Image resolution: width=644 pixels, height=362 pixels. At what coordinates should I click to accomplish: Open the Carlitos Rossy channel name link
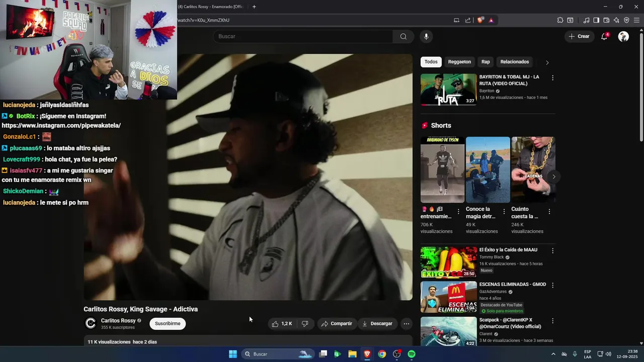[x=118, y=321]
